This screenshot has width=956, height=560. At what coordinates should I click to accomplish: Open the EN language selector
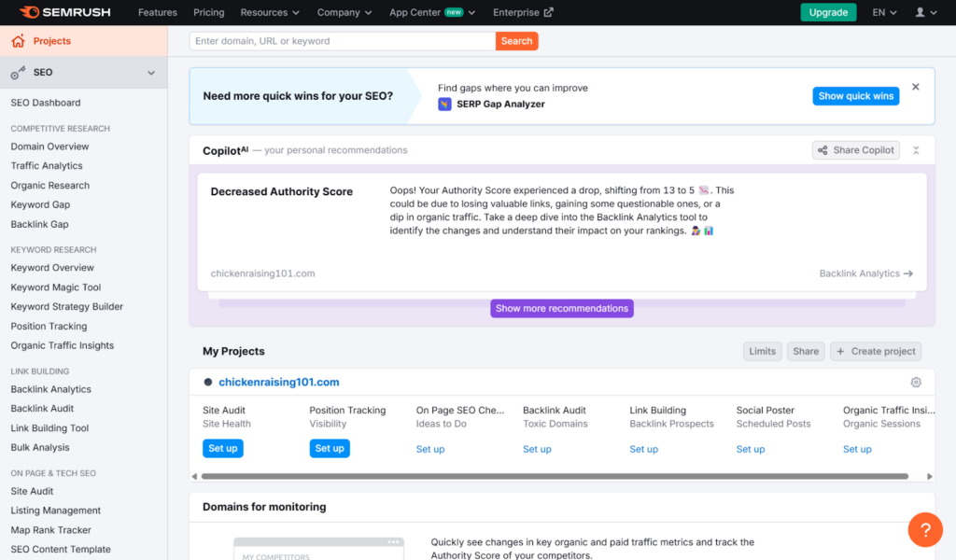pyautogui.click(x=884, y=12)
